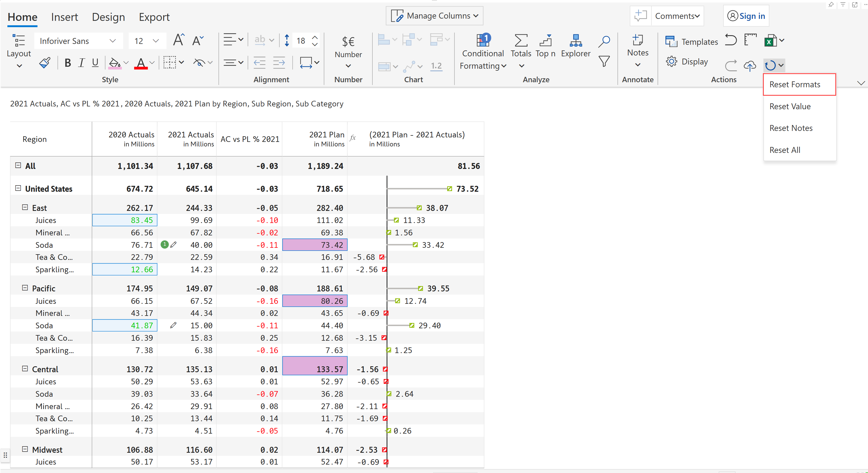Screen dimensions: 868x473
Task: Collapse the East sub region
Action: pyautogui.click(x=25, y=208)
